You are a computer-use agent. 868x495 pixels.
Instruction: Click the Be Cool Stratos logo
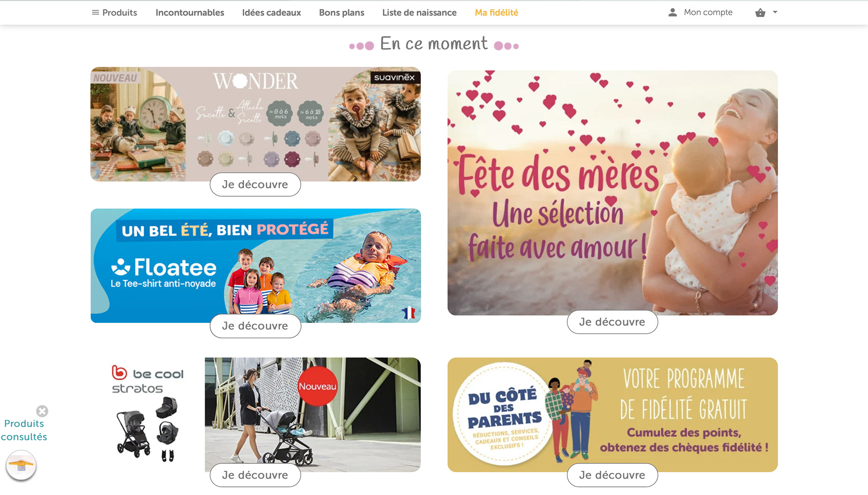[147, 381]
